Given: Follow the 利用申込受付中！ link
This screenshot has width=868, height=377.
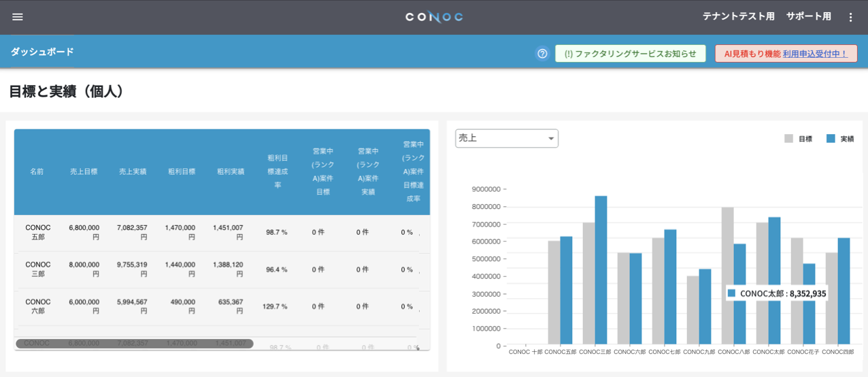Looking at the screenshot, I should coord(815,54).
